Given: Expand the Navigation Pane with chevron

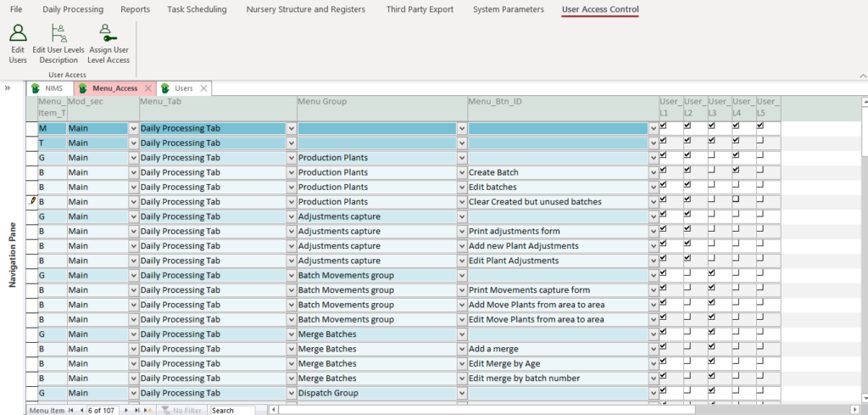Looking at the screenshot, I should click(8, 87).
